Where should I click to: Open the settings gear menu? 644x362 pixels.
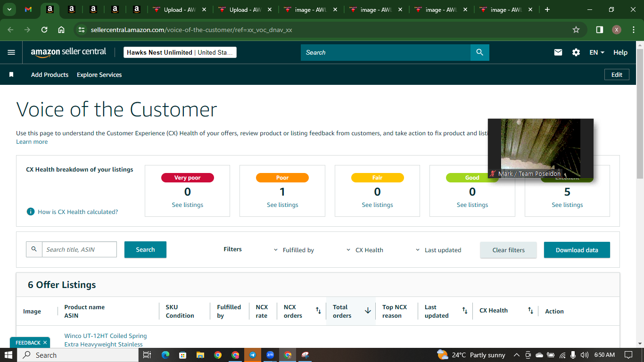(576, 52)
